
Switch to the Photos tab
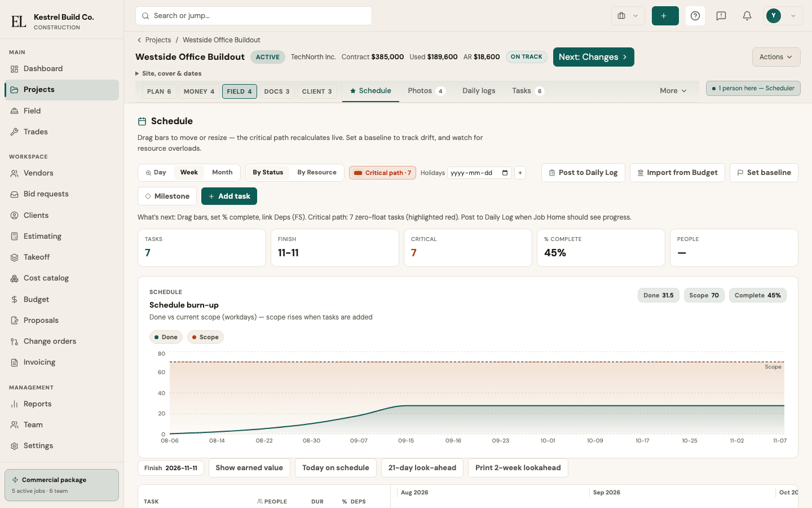pos(426,91)
